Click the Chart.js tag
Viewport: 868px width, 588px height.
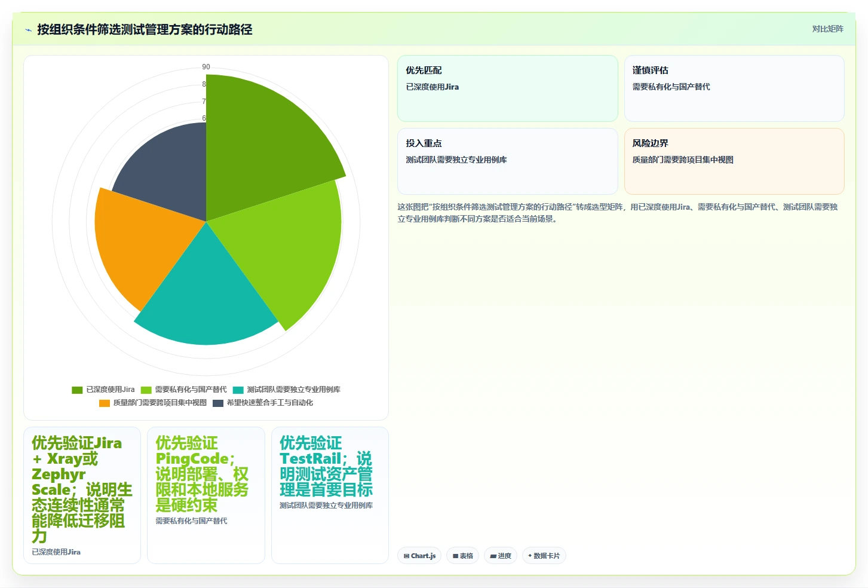click(x=419, y=556)
